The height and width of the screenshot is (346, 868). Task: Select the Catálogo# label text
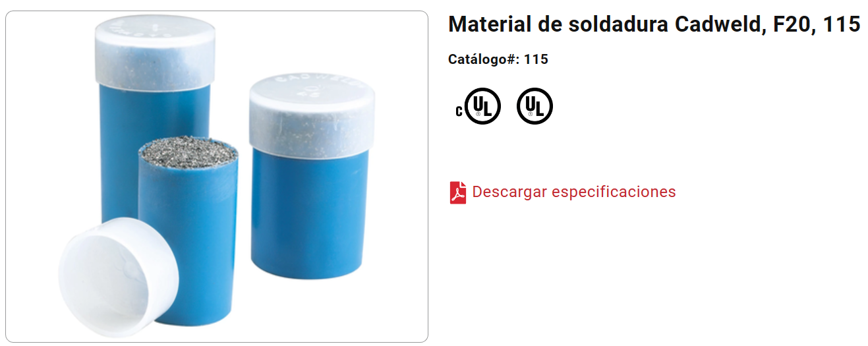pyautogui.click(x=484, y=59)
